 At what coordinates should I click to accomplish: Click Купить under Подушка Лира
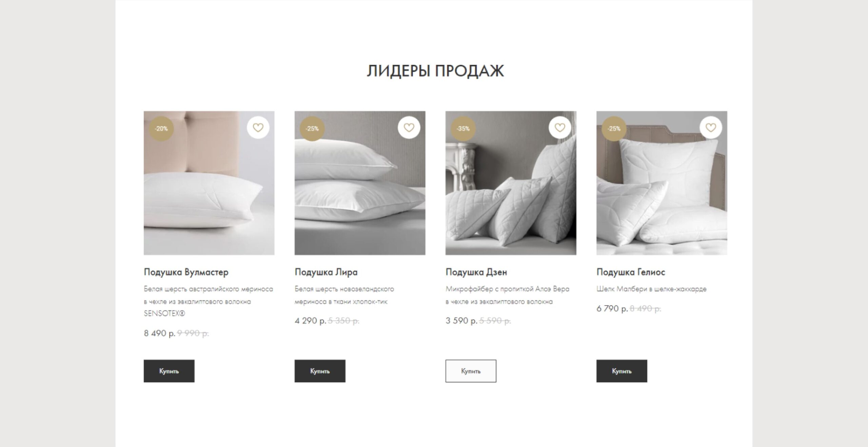coord(320,371)
